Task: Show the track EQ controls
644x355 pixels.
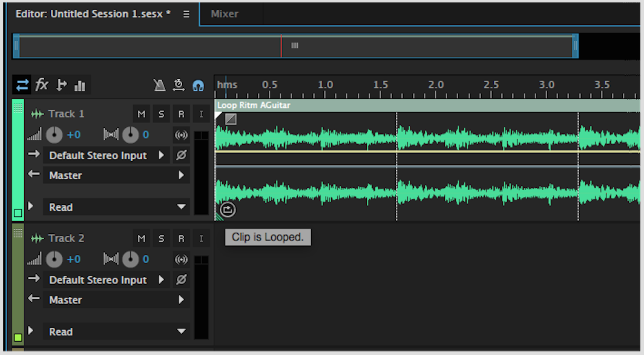Action: coord(80,85)
